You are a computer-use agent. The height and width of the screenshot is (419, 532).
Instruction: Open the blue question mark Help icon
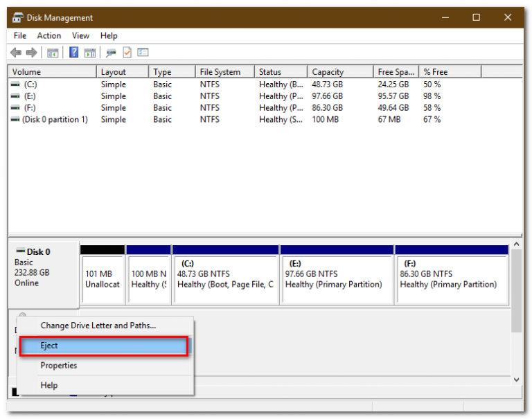click(x=73, y=52)
